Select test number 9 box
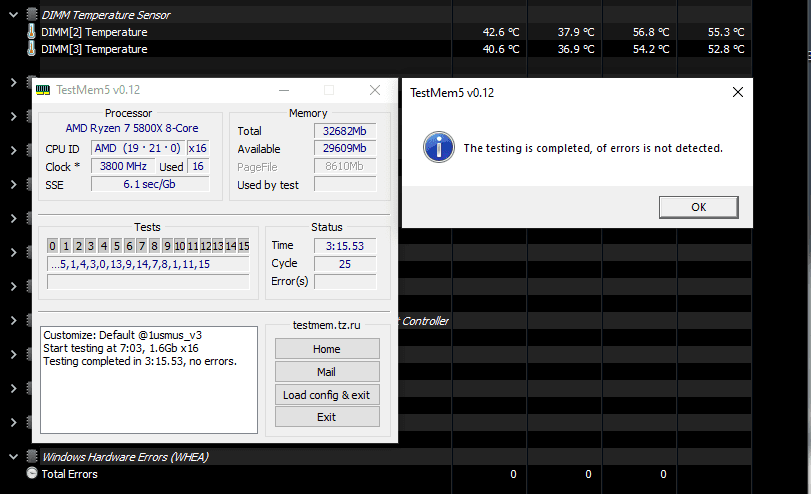The width and height of the screenshot is (811, 494). (167, 246)
